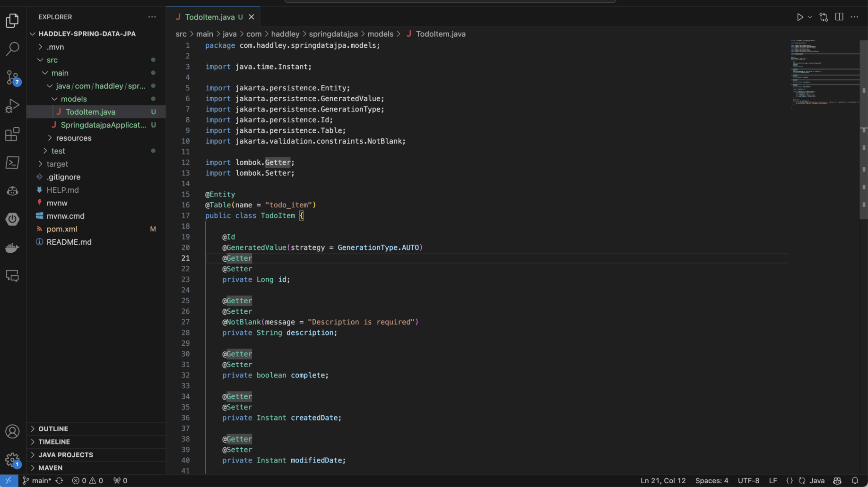Click the models breadcrumb segment
Screen dimensions: 868x487
click(380, 34)
